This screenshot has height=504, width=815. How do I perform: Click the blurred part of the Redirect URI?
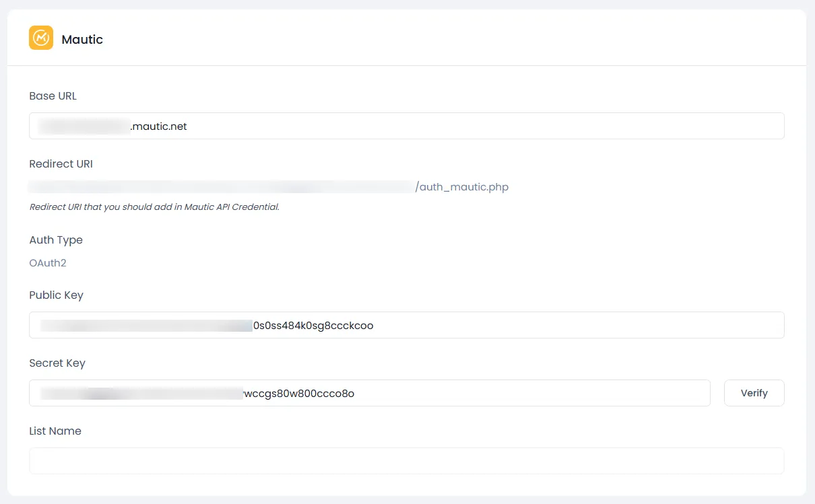pyautogui.click(x=222, y=187)
